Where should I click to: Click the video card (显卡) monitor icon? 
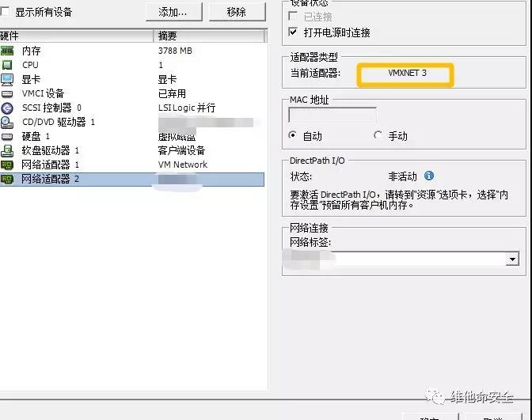(x=7, y=79)
